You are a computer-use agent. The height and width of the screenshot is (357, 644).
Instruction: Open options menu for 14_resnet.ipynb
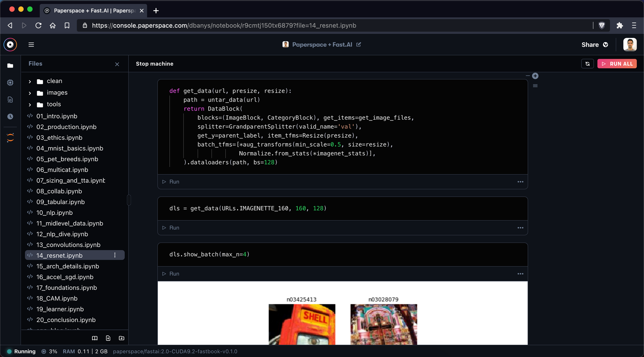[115, 255]
